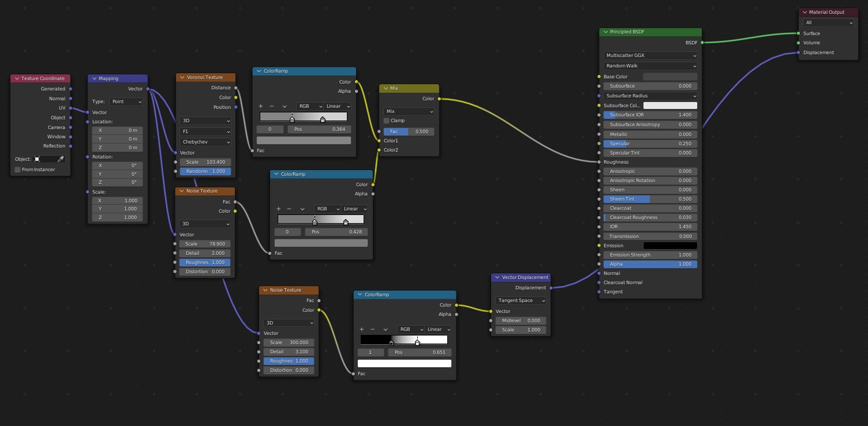The height and width of the screenshot is (426, 868).
Task: Open the Chebychev distance metric dropdown
Action: (205, 142)
